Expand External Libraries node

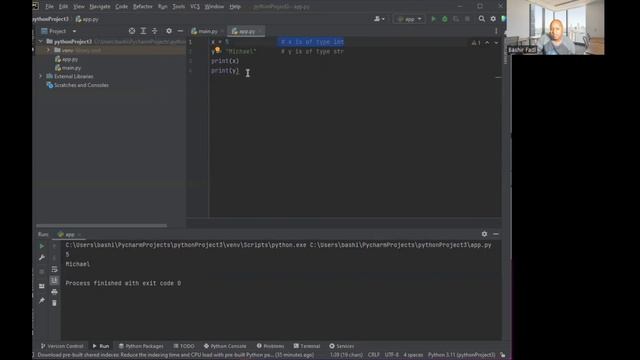[x=40, y=76]
